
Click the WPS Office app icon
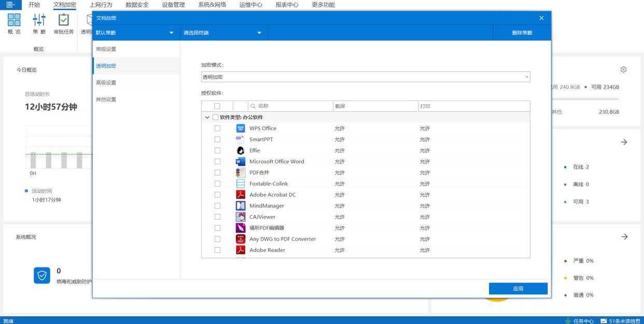tap(241, 129)
